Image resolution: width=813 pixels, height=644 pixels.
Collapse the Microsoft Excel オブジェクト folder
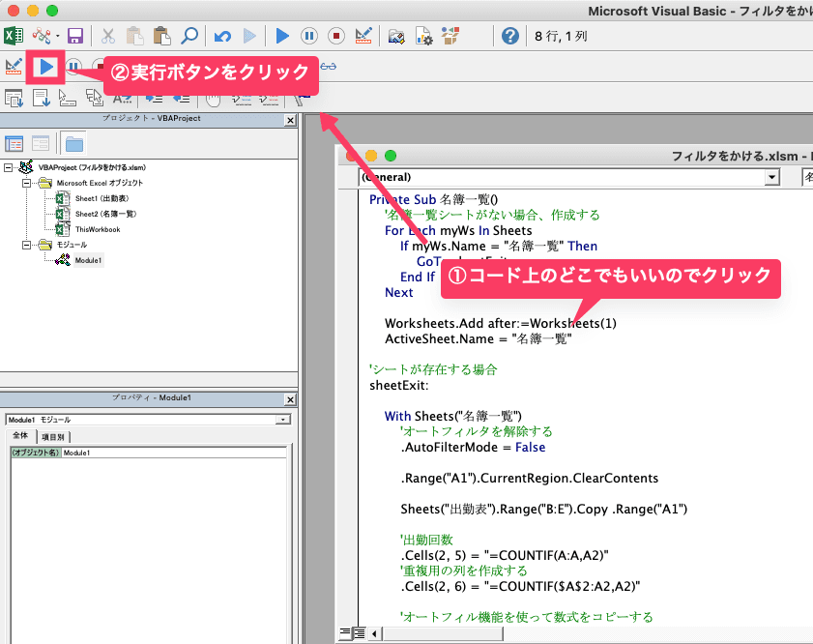[x=26, y=183]
